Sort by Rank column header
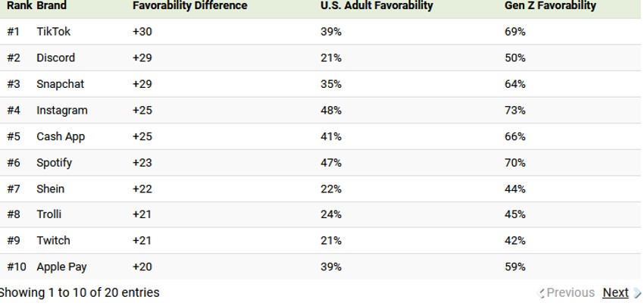 (x=19, y=6)
